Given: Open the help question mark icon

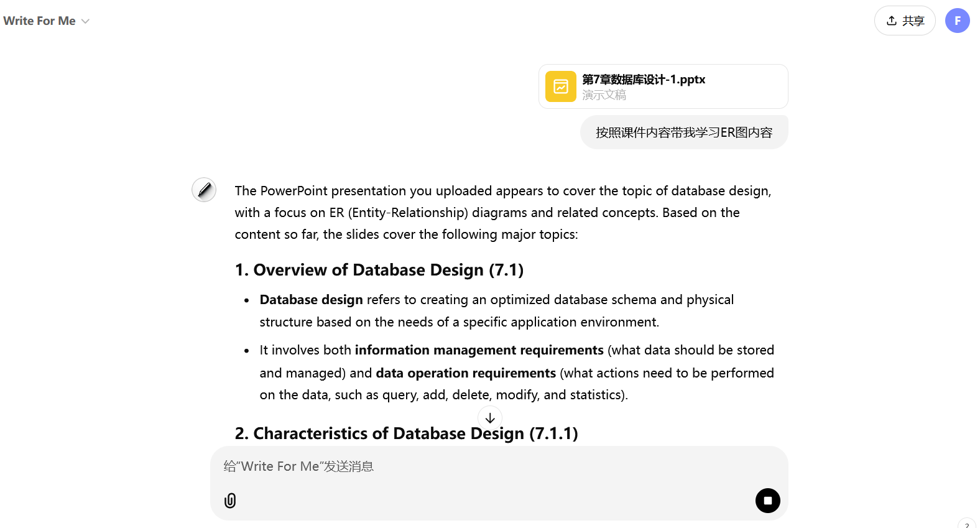Looking at the screenshot, I should 967,524.
